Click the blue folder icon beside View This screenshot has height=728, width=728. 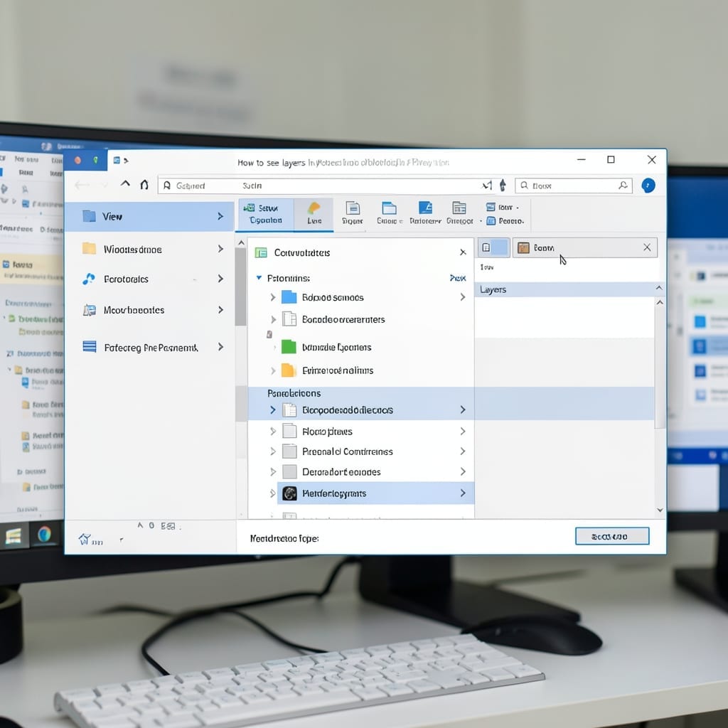point(89,216)
